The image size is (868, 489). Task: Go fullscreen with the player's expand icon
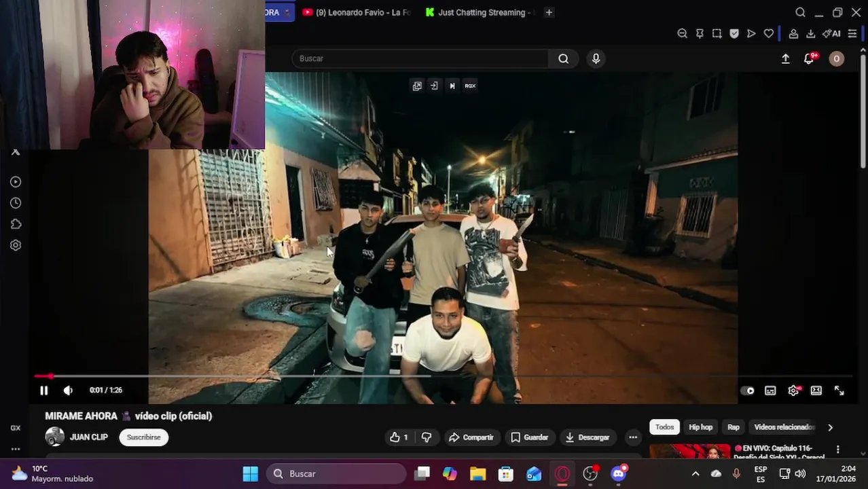click(x=839, y=391)
